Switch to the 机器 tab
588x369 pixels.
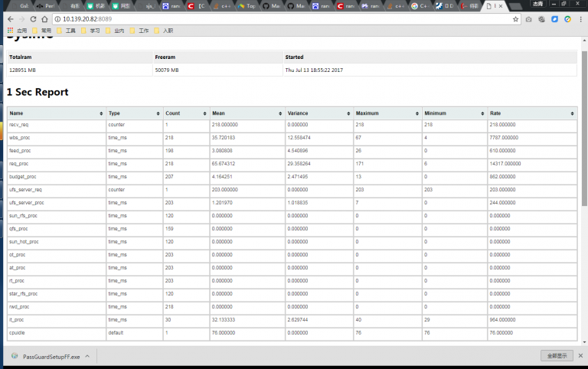point(96,6)
